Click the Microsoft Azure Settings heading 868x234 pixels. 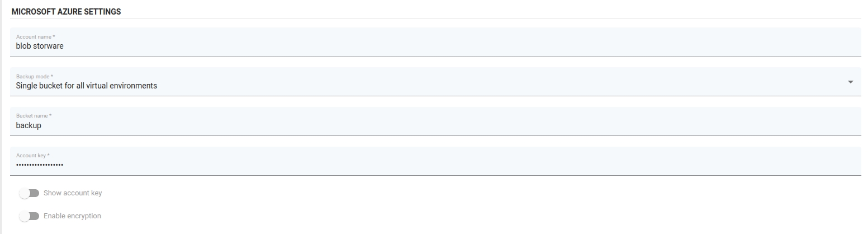click(x=66, y=12)
